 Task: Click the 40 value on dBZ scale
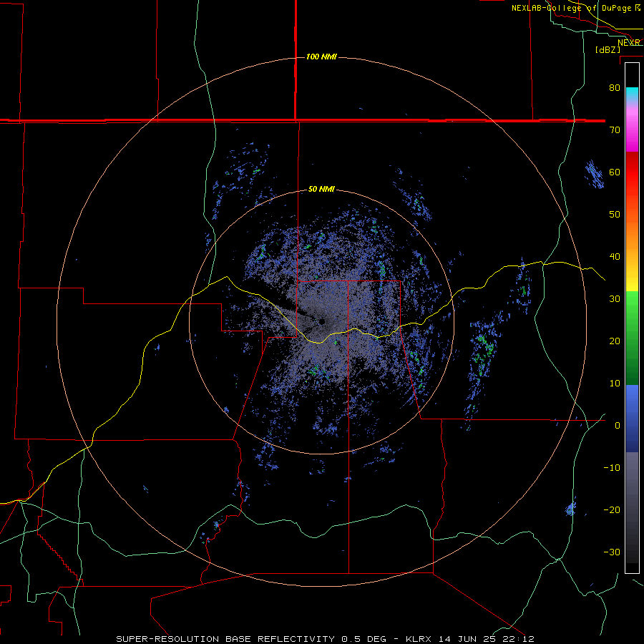[615, 257]
